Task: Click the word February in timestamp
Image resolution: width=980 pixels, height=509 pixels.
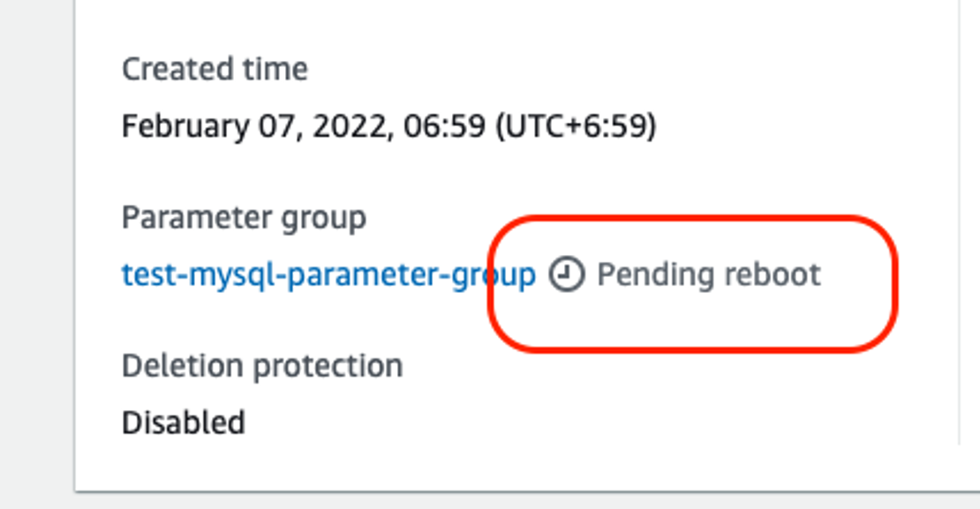Action: click(185, 127)
